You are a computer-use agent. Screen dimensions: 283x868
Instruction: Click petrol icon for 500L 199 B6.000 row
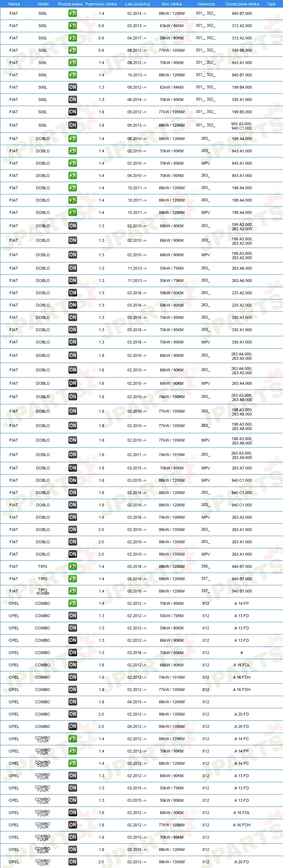coord(73,50)
